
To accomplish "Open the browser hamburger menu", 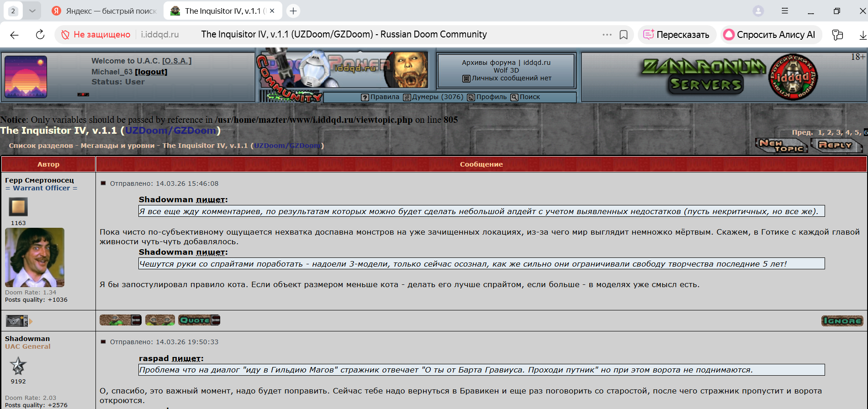I will (784, 11).
